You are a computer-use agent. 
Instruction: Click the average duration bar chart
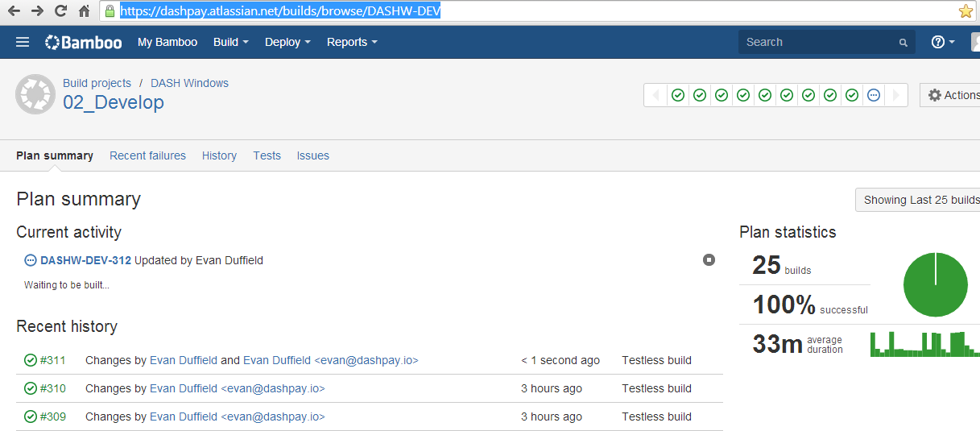(925, 344)
